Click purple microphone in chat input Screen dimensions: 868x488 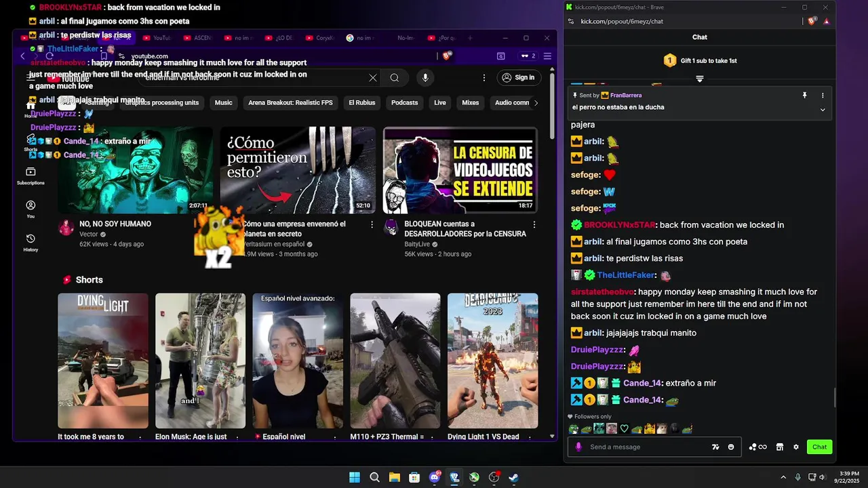(x=578, y=447)
